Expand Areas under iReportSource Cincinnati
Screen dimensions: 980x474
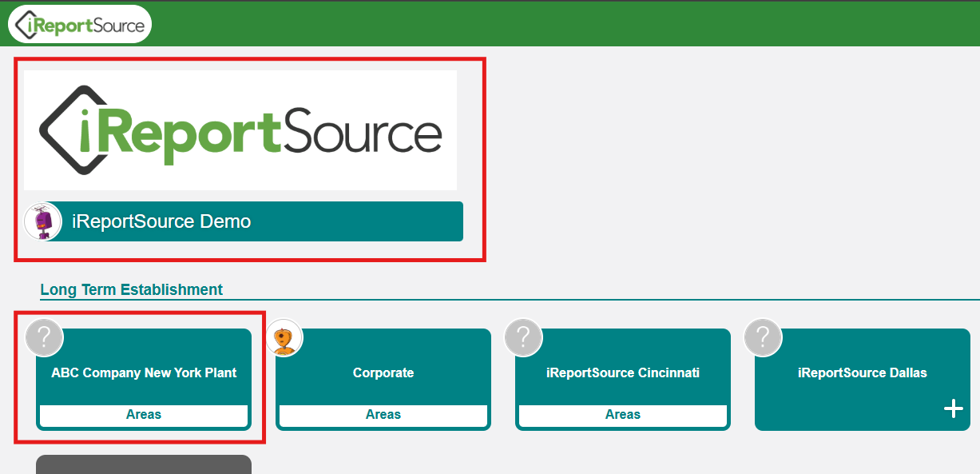coord(623,415)
